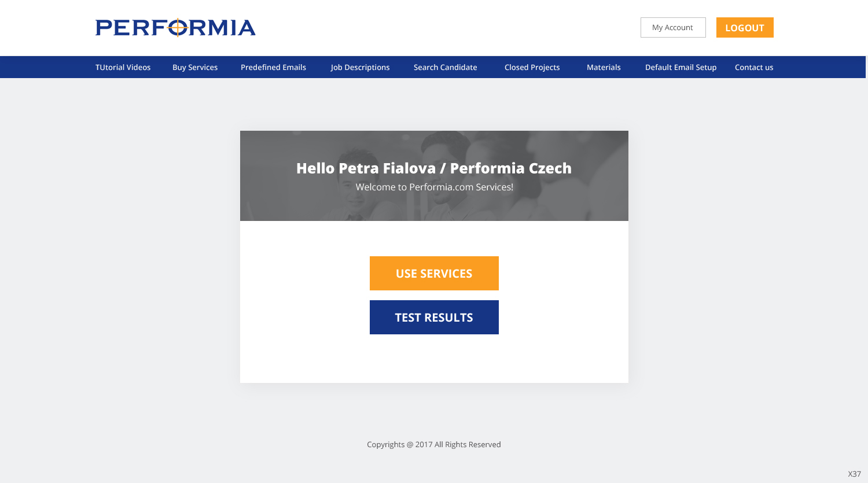Open the Materials menu item

604,67
